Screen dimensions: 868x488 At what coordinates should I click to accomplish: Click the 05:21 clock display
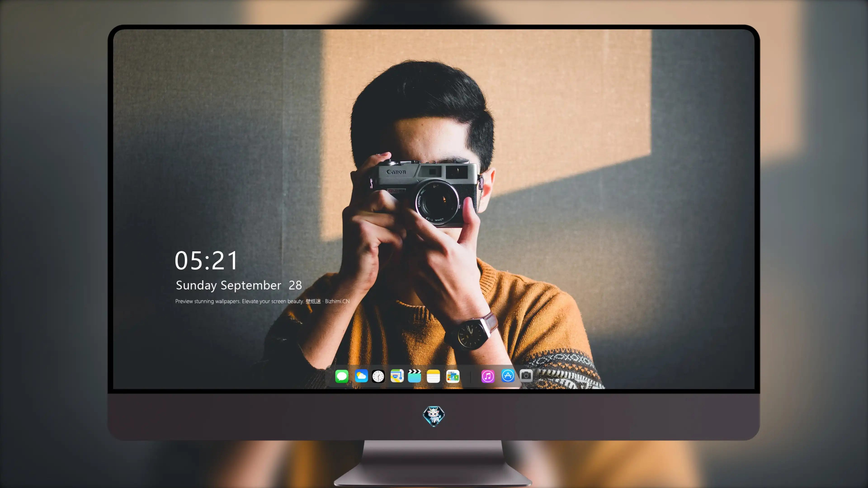pyautogui.click(x=206, y=261)
